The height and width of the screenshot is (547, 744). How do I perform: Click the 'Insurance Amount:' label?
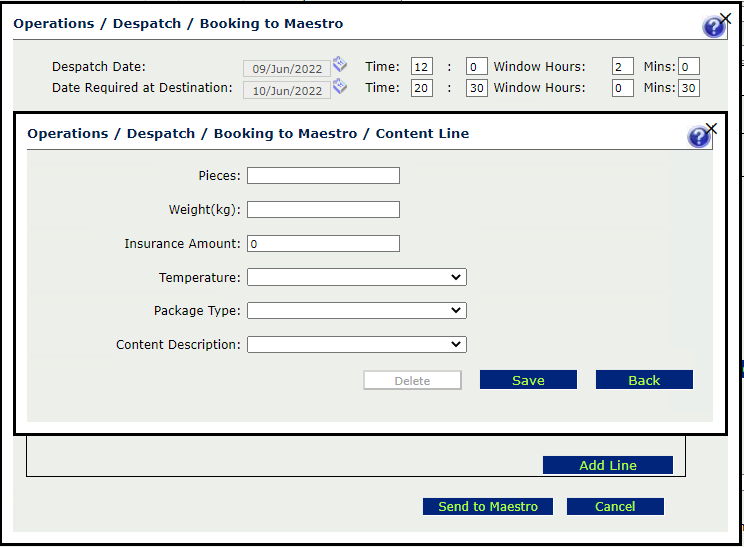(x=183, y=244)
